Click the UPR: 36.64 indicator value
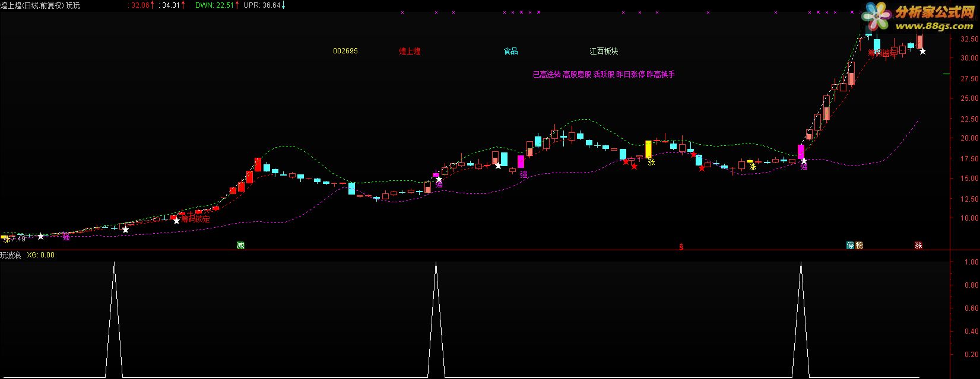 262,5
